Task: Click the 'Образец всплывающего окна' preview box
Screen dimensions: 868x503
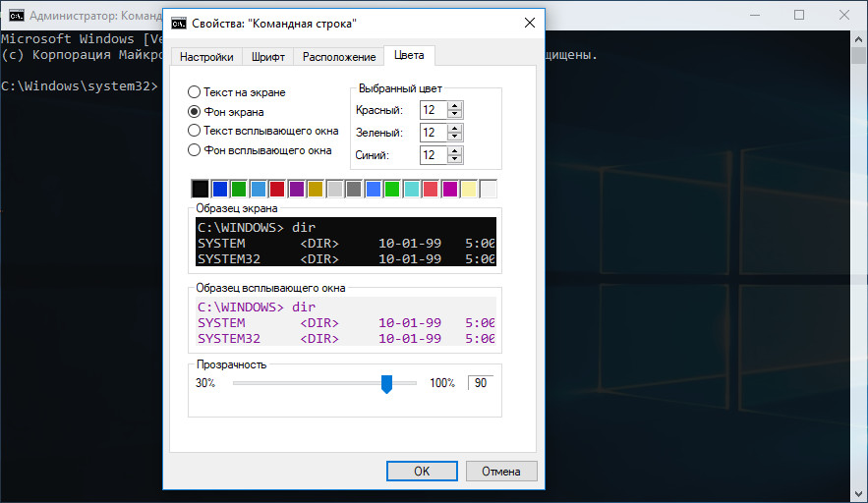Action: point(346,321)
